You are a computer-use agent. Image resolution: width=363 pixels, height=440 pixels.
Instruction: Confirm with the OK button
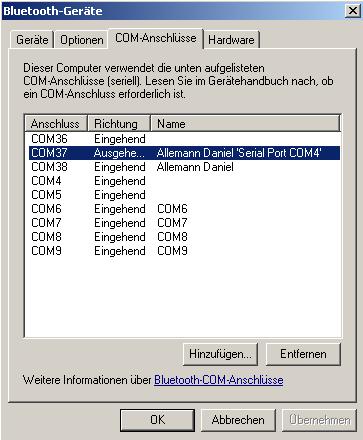click(x=157, y=420)
